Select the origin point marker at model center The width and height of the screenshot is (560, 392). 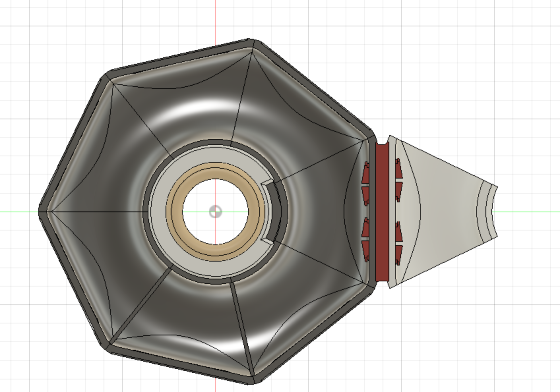coord(216,211)
